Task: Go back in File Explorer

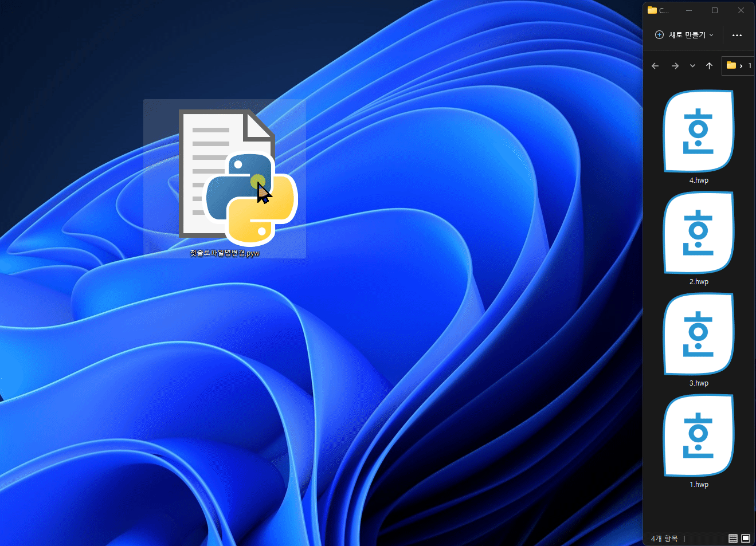Action: click(x=655, y=66)
